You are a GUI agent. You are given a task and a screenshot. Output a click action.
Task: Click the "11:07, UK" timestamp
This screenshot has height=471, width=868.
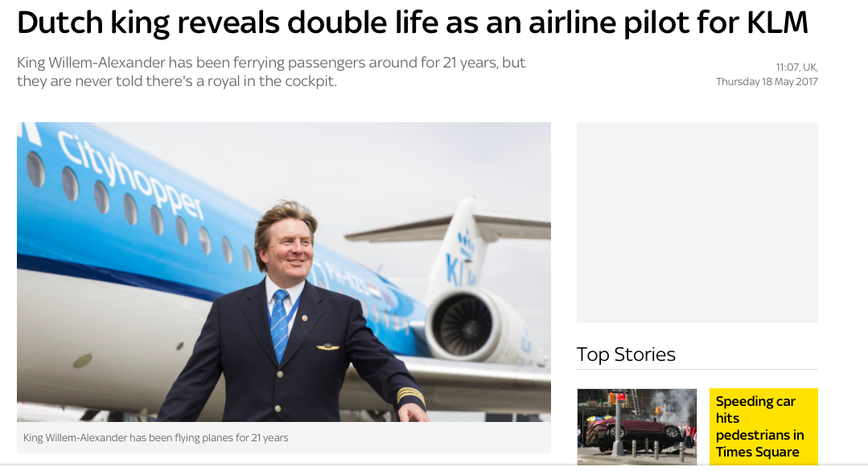tap(796, 67)
